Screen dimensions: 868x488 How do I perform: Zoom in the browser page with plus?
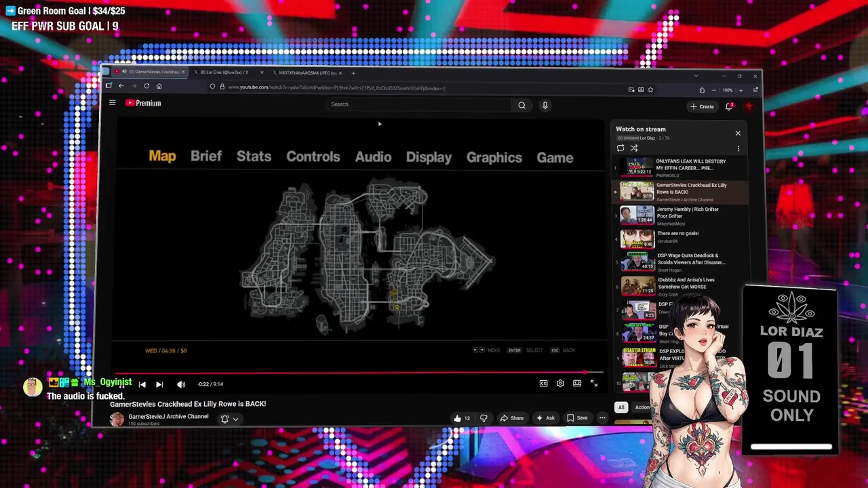(741, 90)
